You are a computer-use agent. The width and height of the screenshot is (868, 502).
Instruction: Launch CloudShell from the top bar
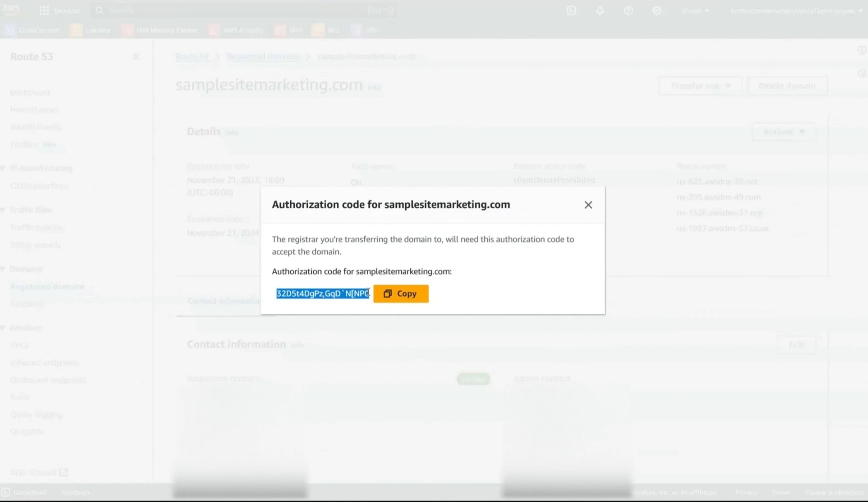coord(571,10)
